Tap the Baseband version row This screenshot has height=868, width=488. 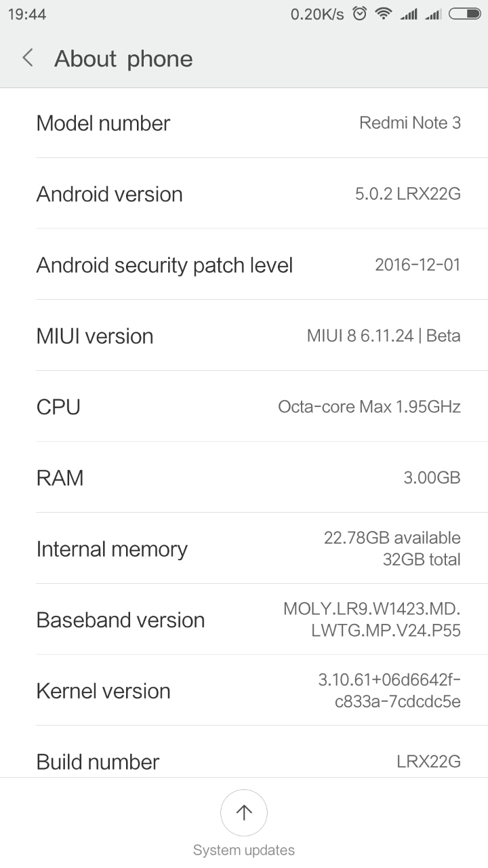[244, 620]
